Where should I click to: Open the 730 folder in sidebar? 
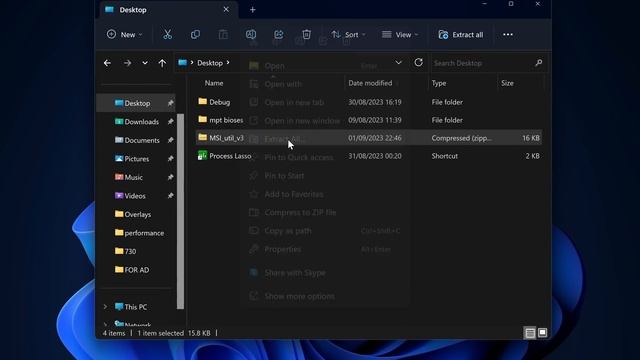click(130, 251)
